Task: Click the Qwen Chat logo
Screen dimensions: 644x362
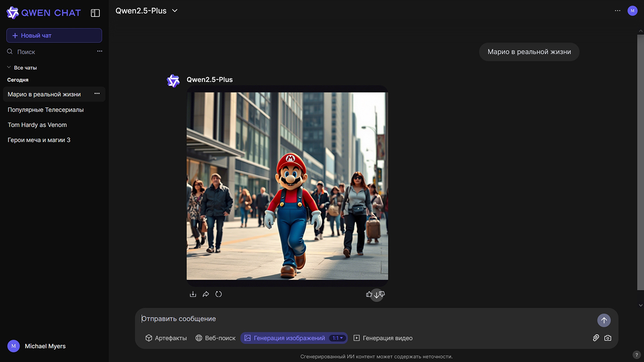Action: (x=43, y=13)
